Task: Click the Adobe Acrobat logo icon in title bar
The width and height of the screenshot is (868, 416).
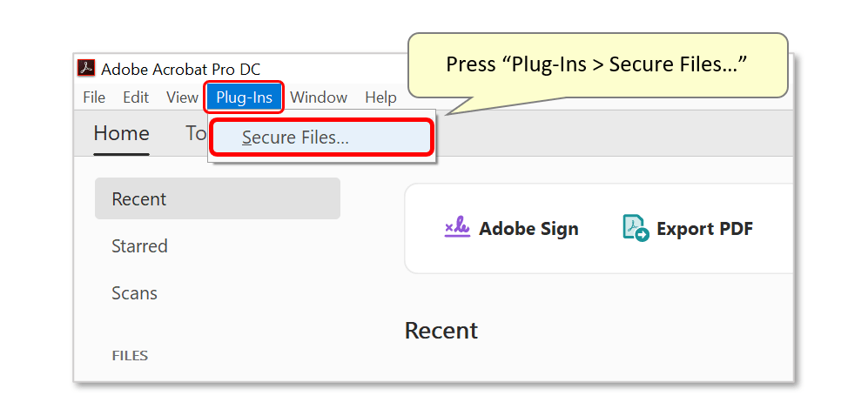Action: (86, 69)
